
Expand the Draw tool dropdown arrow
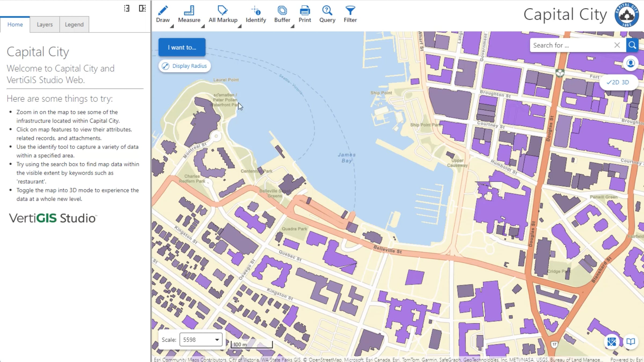click(x=172, y=26)
